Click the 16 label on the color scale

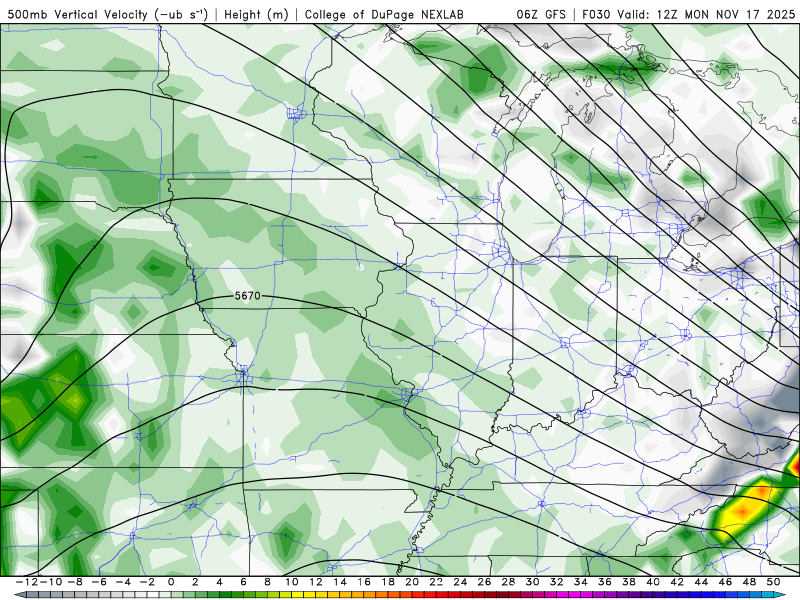[364, 582]
